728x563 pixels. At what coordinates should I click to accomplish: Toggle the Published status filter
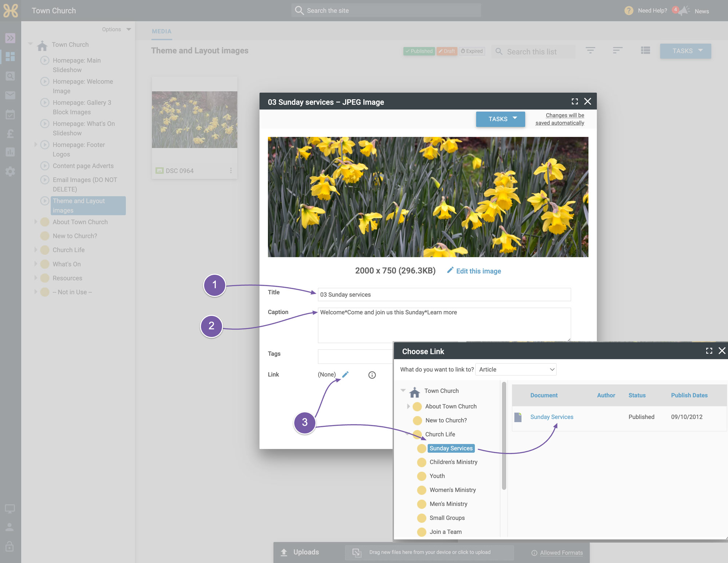(x=419, y=51)
